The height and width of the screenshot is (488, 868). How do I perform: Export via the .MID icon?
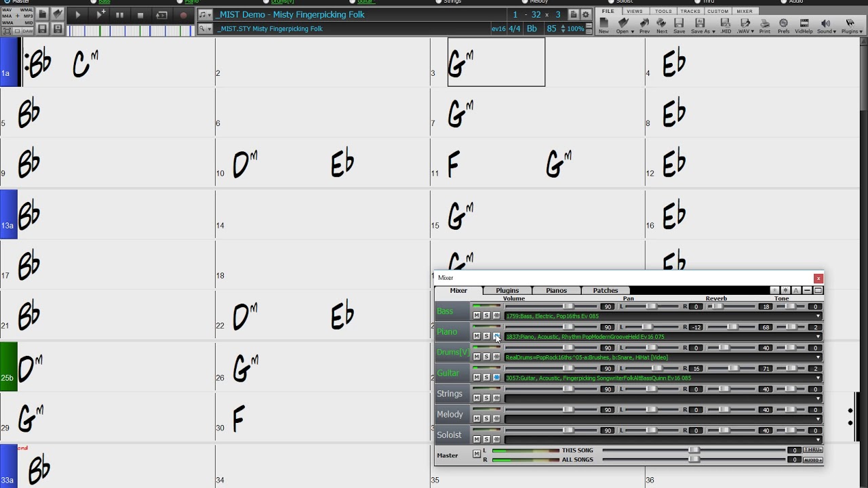(725, 26)
